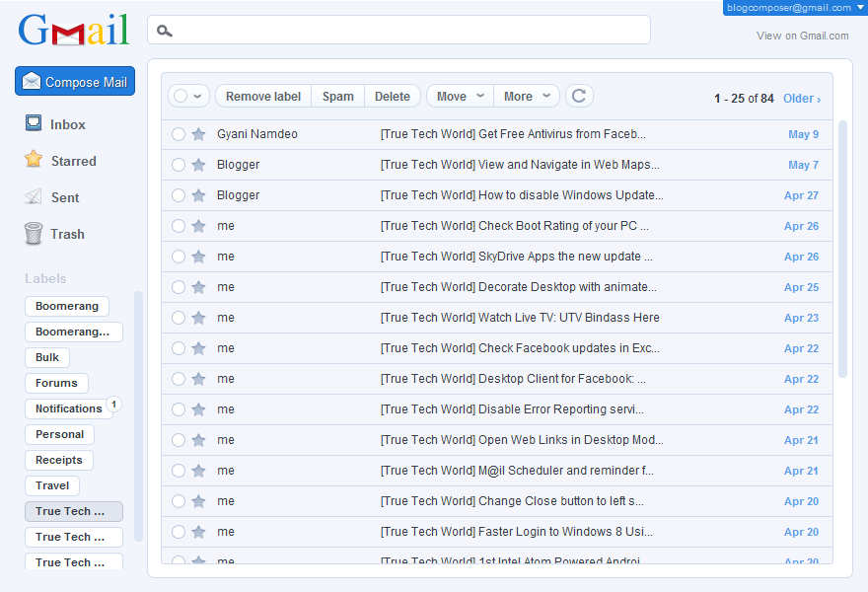Click the Notifications unread count badge
868x592 pixels.
click(x=113, y=405)
